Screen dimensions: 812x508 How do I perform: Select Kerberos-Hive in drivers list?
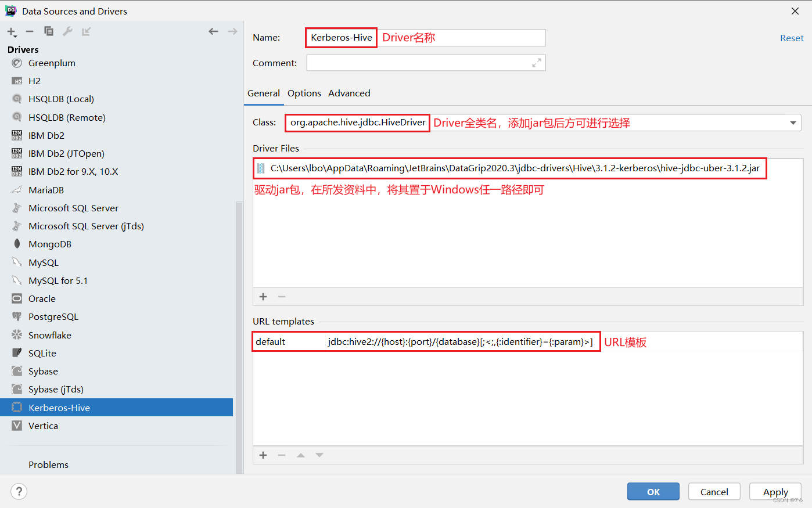[116, 408]
